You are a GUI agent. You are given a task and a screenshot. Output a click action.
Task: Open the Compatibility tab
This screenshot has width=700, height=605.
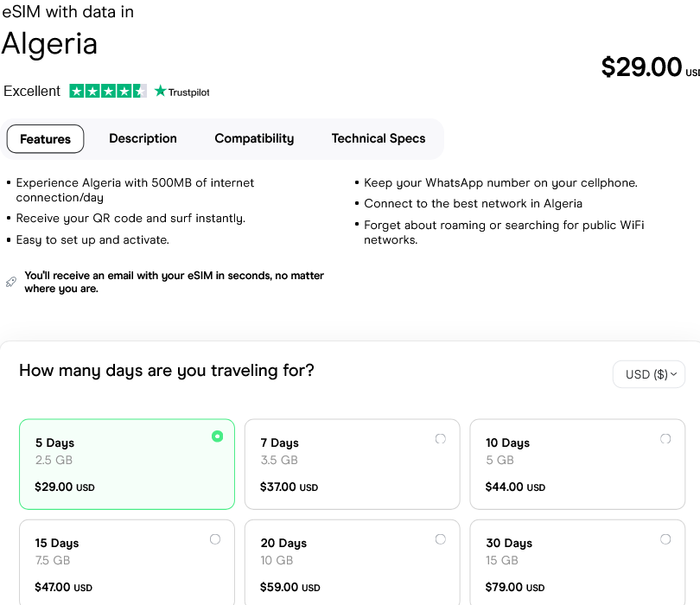click(x=254, y=138)
